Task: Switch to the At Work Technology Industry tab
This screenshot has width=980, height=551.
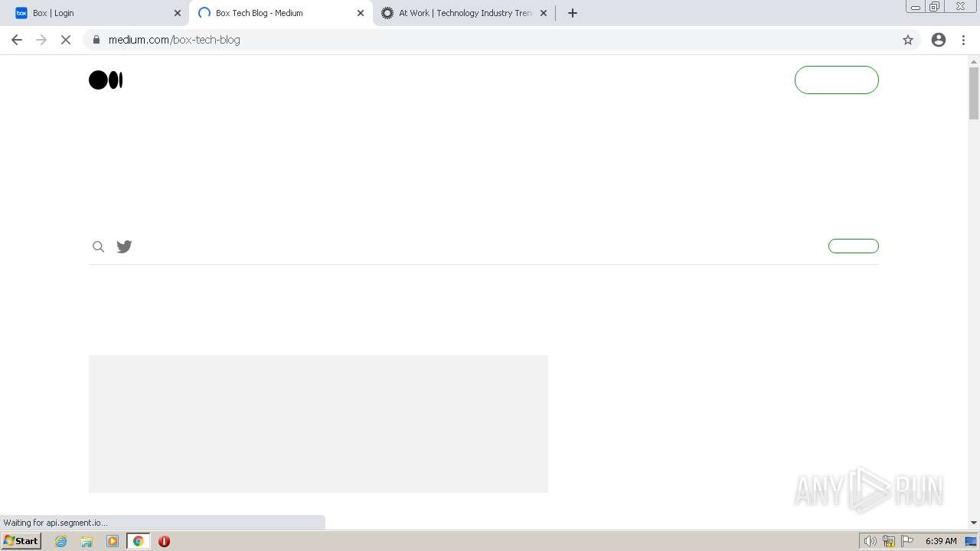Action: pos(464,13)
